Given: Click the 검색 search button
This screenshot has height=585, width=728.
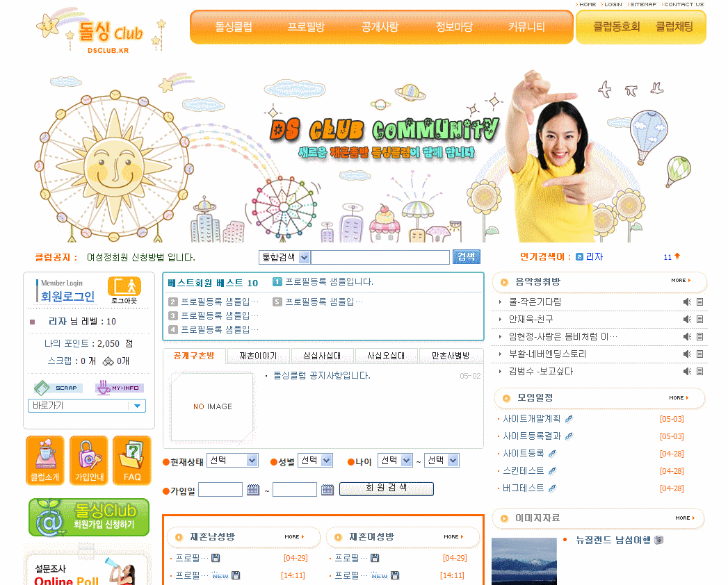Looking at the screenshot, I should click(x=466, y=257).
